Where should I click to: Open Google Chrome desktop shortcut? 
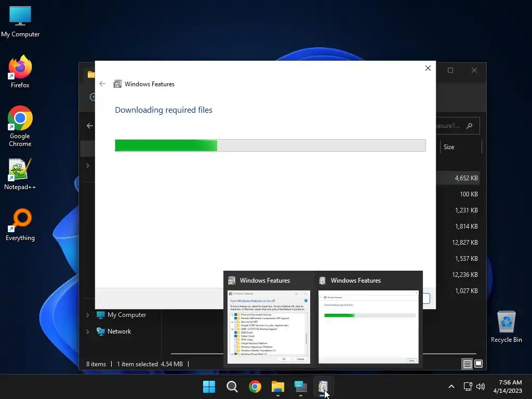(x=20, y=126)
